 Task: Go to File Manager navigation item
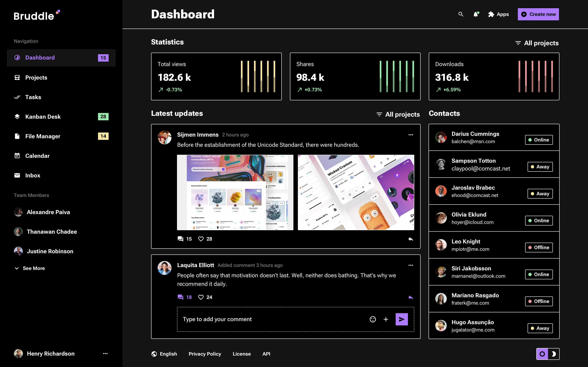tap(43, 136)
